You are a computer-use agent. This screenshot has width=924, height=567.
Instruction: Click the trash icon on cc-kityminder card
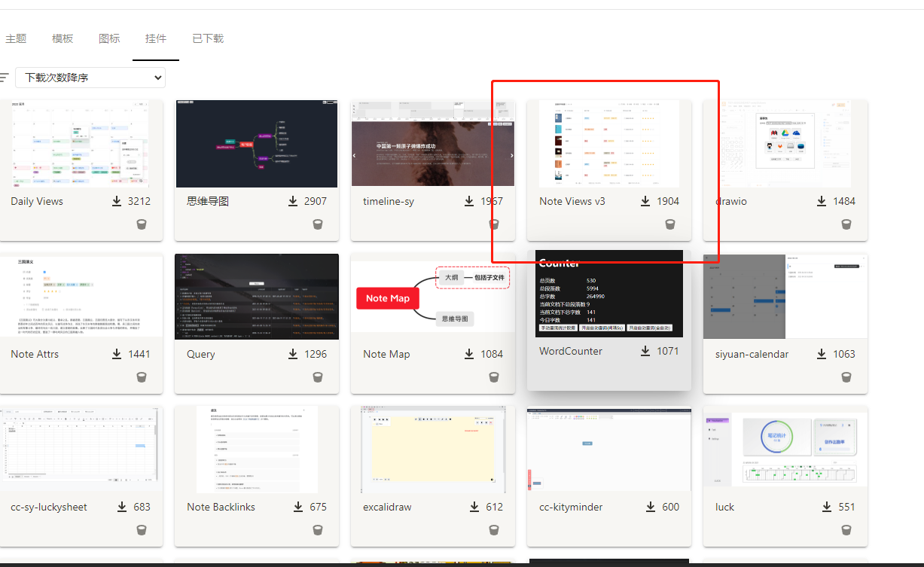(670, 530)
